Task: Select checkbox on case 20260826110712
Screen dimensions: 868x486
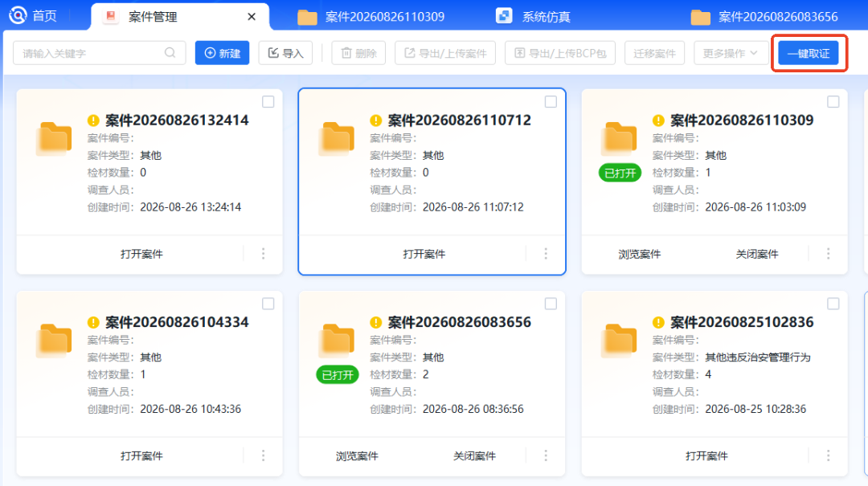Action: [x=551, y=102]
